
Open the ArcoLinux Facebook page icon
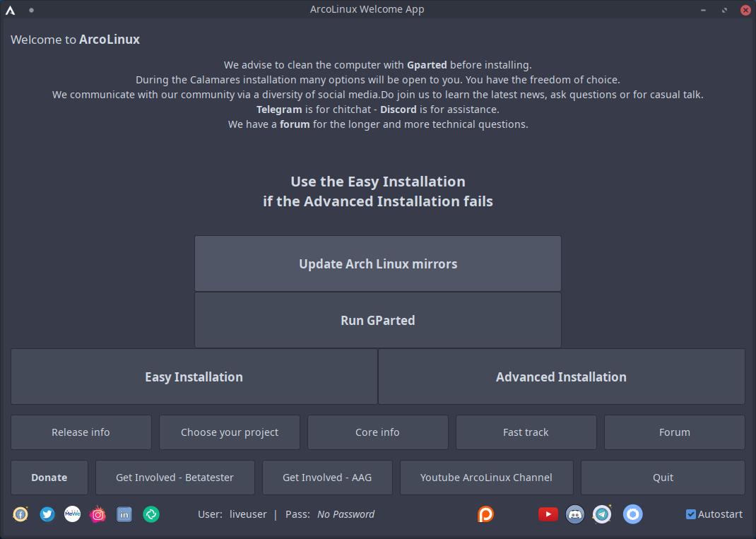20,514
